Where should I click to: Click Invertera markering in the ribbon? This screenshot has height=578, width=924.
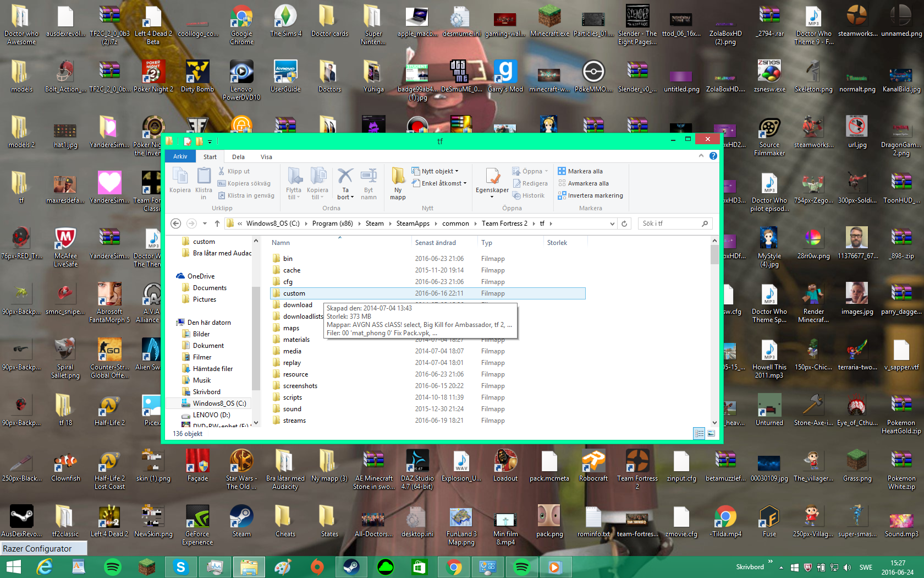pyautogui.click(x=590, y=195)
